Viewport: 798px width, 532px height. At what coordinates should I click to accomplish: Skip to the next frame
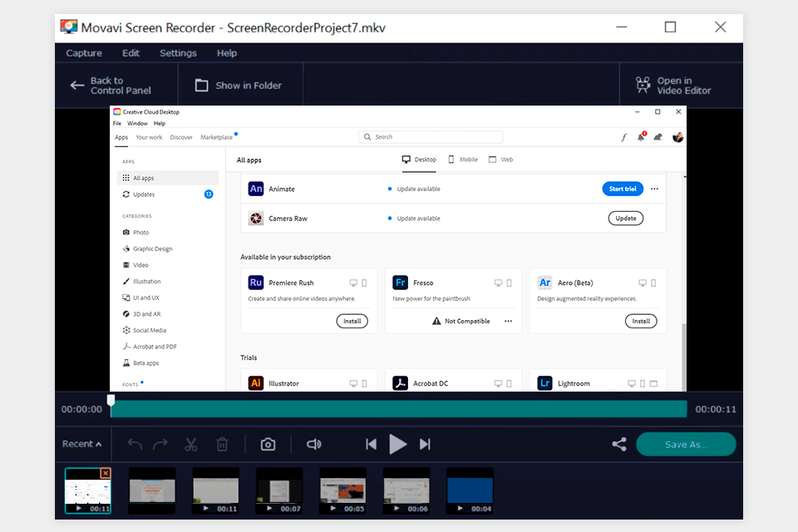coord(425,445)
